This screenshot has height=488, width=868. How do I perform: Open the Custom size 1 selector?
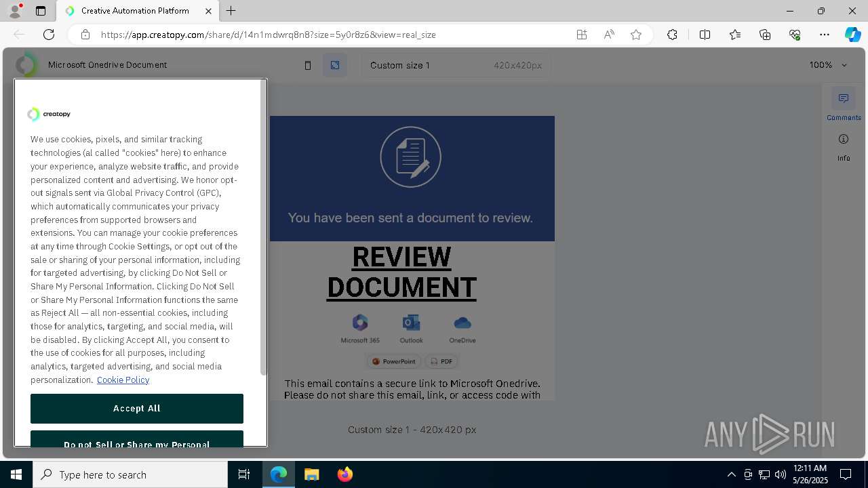click(456, 65)
